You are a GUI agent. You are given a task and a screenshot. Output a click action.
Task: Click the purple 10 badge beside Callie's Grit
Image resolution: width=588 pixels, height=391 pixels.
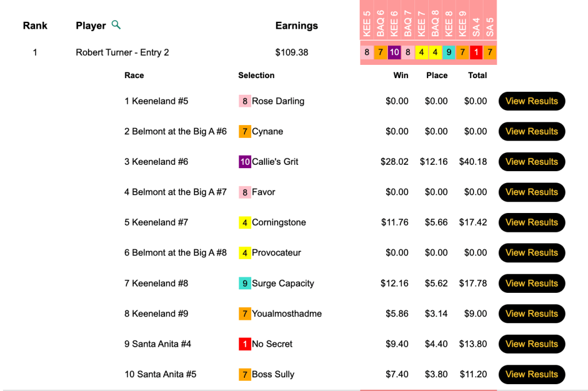(x=245, y=162)
